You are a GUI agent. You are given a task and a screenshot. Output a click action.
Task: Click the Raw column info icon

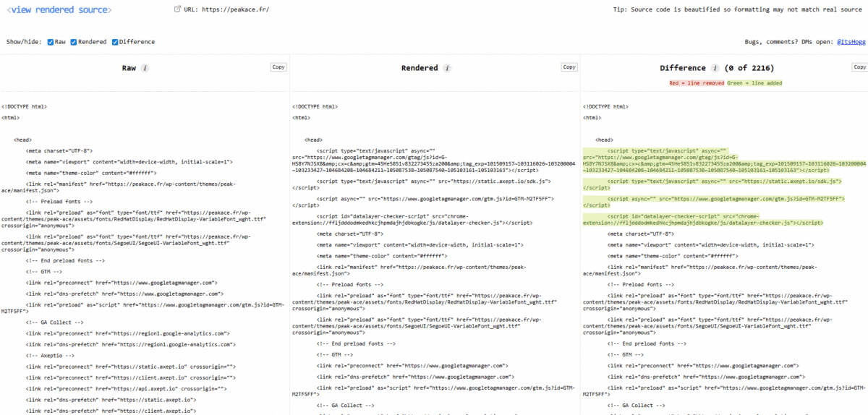(145, 68)
